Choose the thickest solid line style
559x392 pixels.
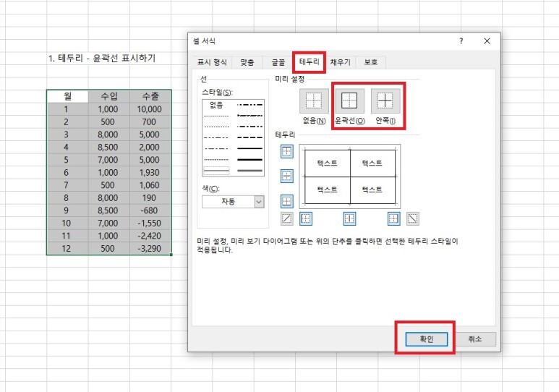click(x=249, y=159)
